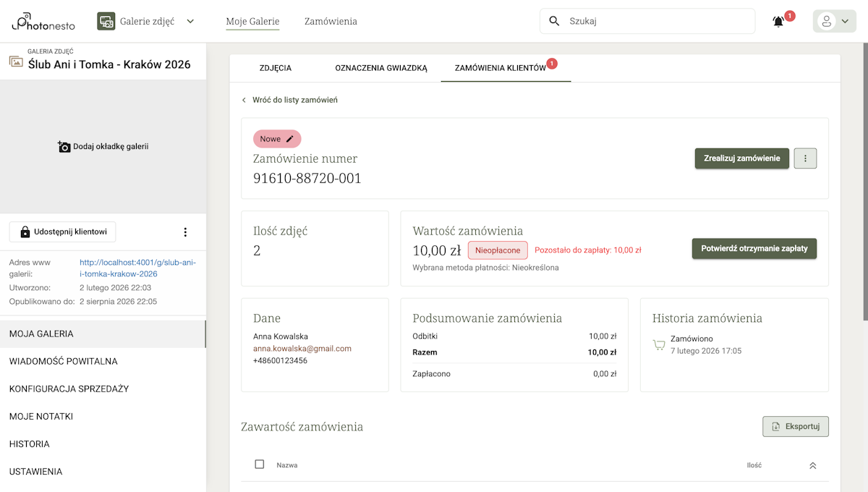
Task: Click the Photonesto logo
Action: [x=41, y=22]
